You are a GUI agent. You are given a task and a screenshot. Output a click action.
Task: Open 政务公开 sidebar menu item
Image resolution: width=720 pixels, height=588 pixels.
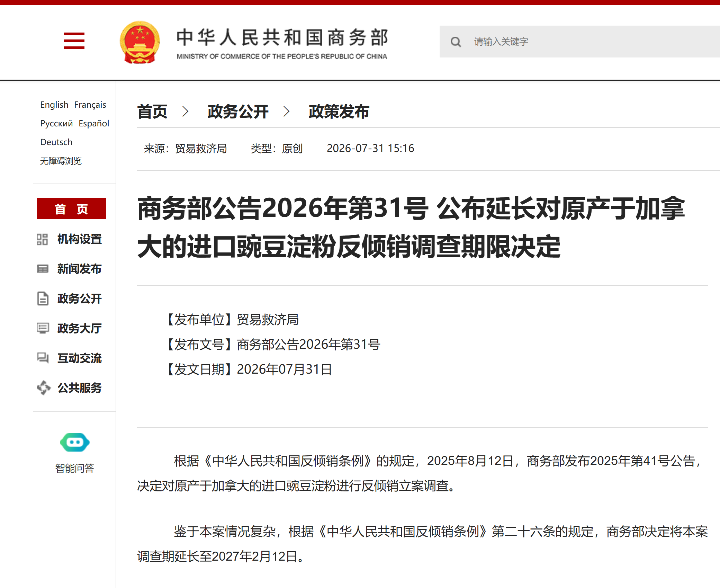coord(79,299)
